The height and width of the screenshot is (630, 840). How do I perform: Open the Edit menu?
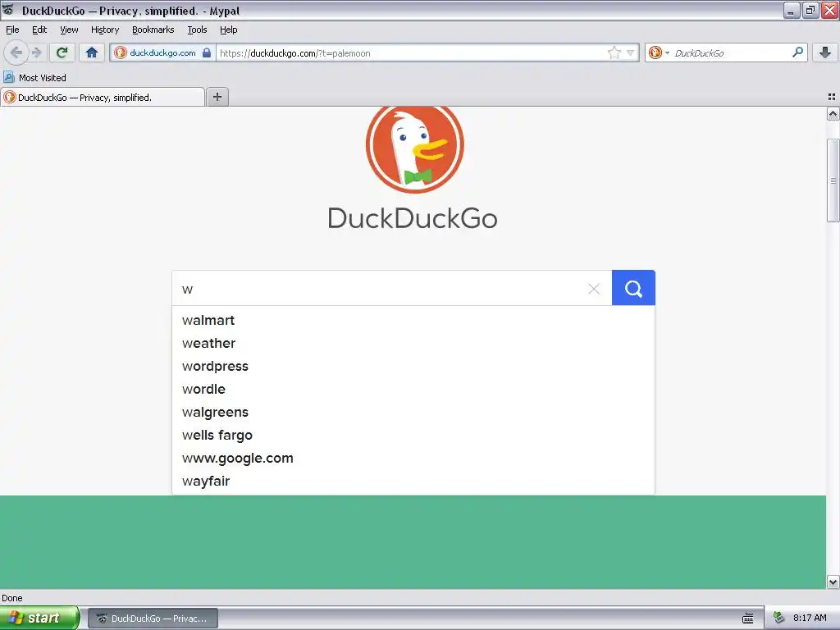(x=39, y=30)
